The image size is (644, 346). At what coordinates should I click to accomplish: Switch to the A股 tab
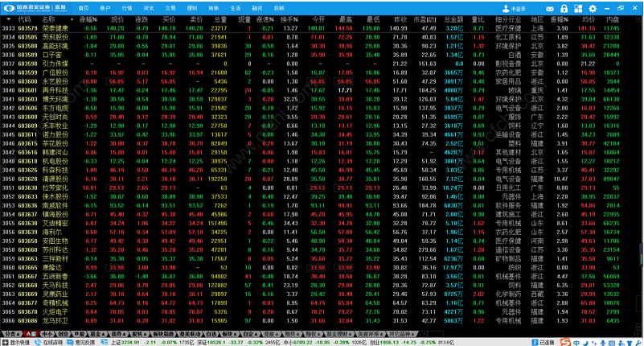pos(31,334)
